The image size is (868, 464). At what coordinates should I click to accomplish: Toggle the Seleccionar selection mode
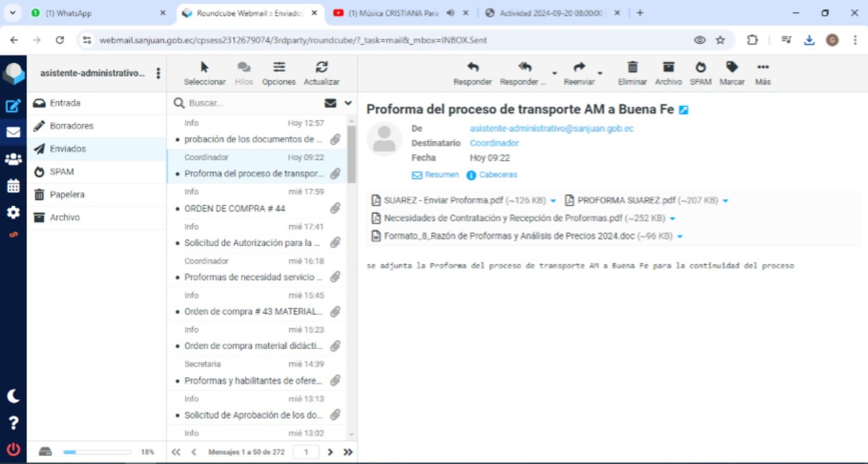tap(205, 72)
